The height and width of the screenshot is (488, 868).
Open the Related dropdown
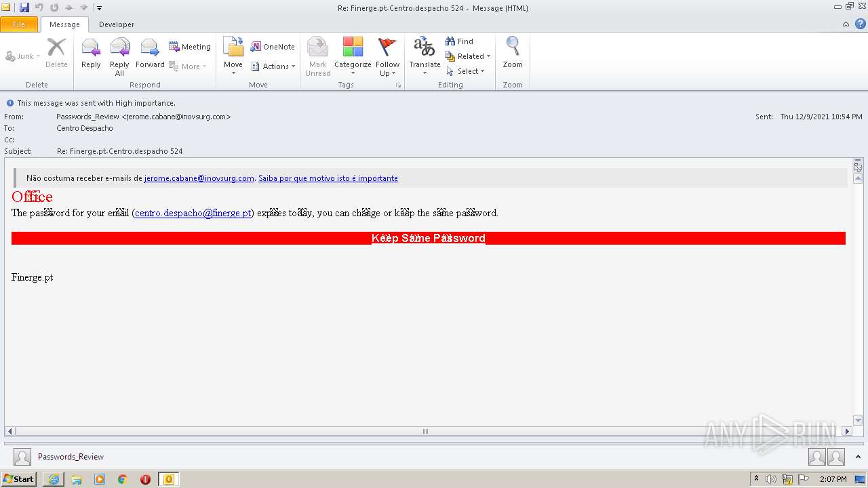(468, 56)
